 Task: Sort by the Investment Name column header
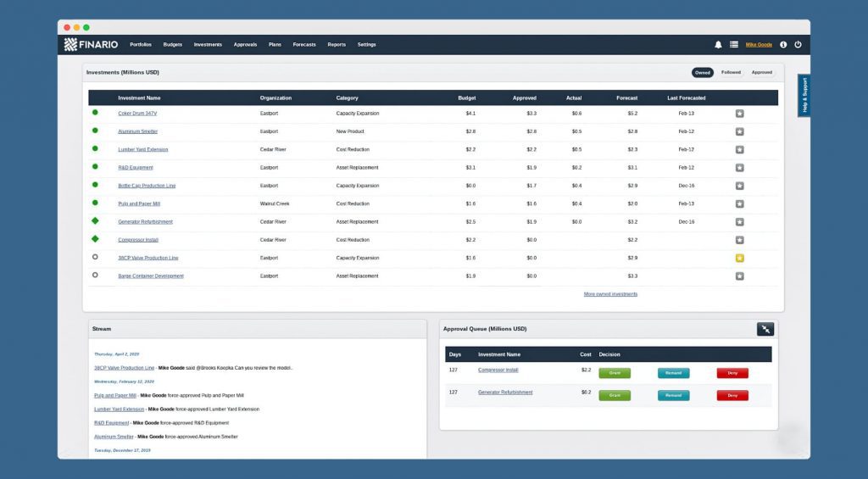coord(139,98)
